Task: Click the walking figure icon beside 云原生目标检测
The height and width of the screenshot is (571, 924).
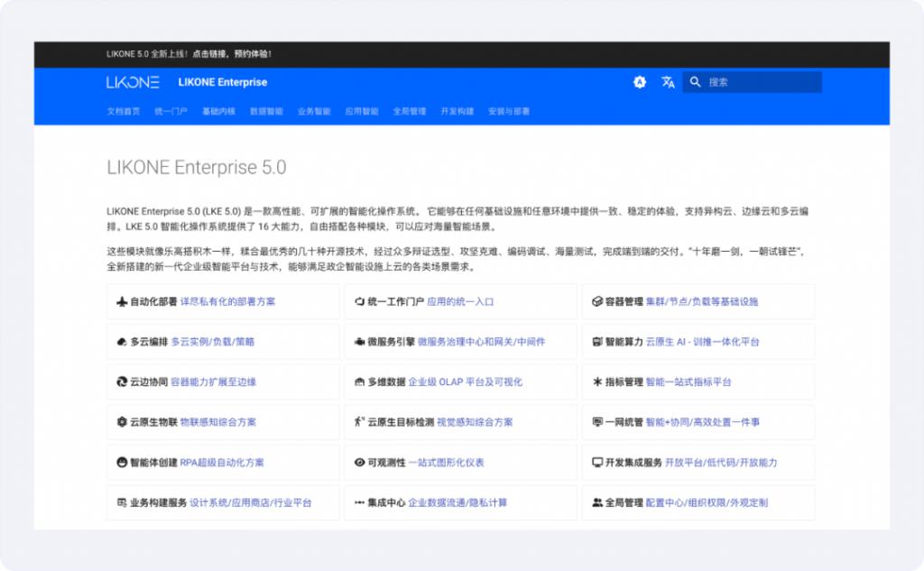Action: click(359, 422)
